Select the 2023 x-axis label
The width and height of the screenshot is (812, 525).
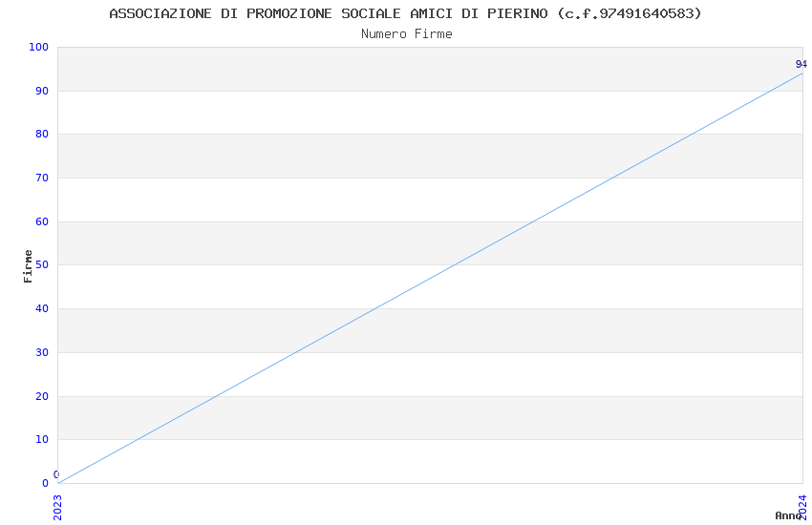(x=57, y=504)
